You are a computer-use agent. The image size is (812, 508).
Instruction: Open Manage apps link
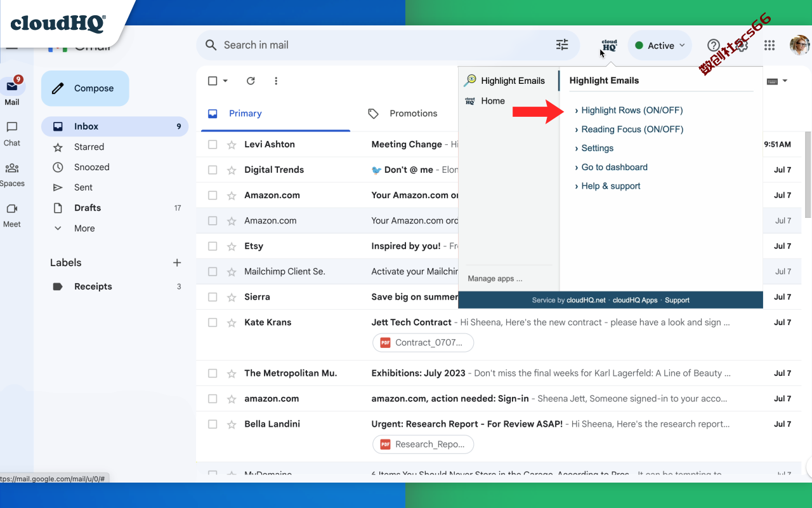pyautogui.click(x=495, y=278)
